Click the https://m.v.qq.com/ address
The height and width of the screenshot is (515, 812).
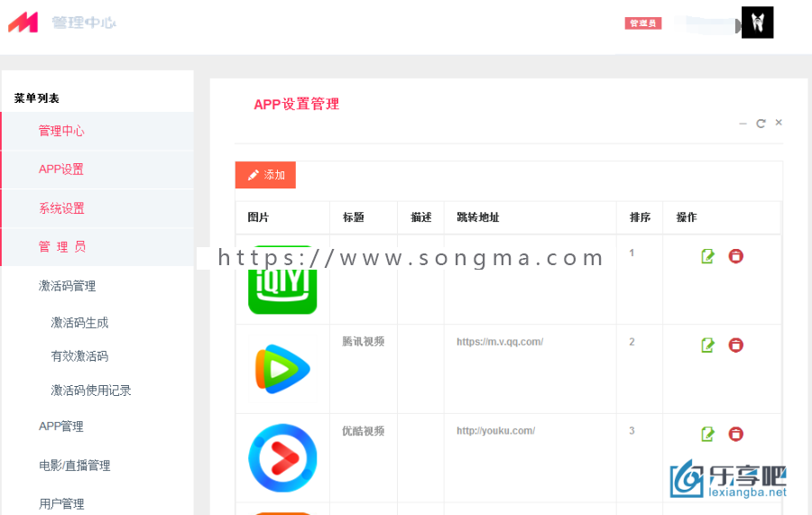pyautogui.click(x=500, y=342)
